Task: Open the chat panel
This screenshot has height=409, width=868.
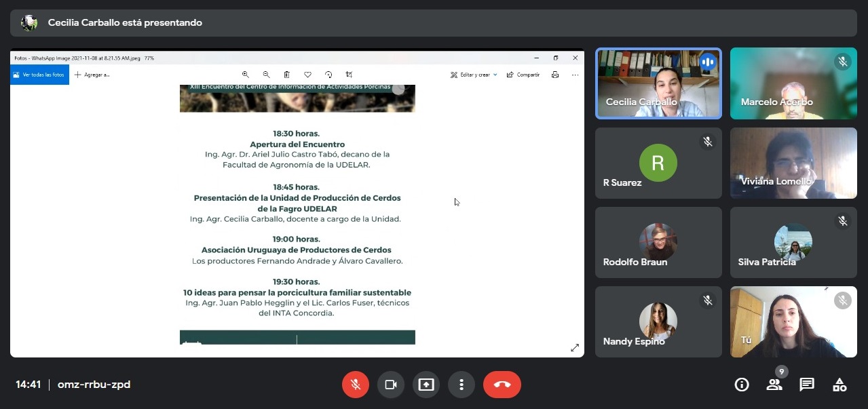Action: tap(807, 385)
